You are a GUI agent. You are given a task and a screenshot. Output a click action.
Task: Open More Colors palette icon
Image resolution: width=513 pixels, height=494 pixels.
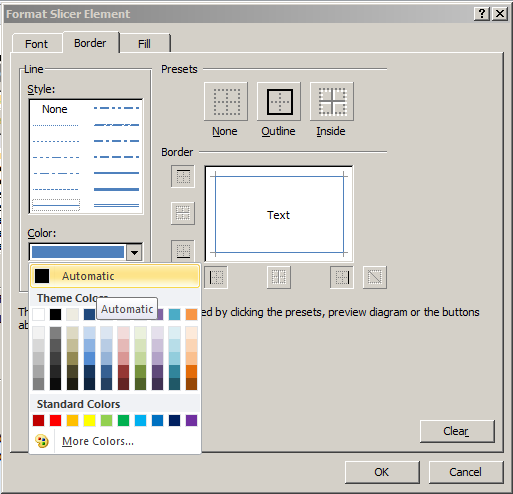(42, 441)
